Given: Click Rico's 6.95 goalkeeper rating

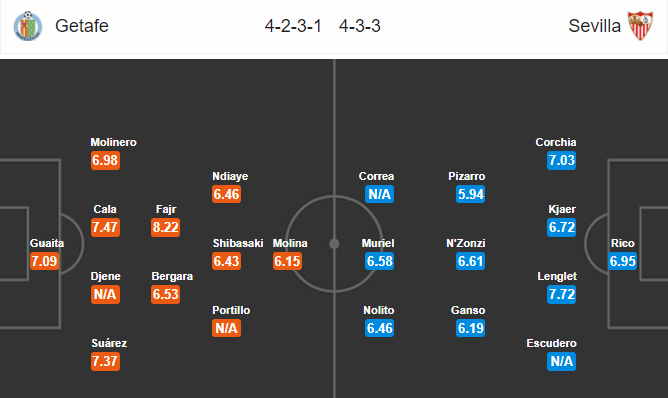Looking at the screenshot, I should point(622,261).
